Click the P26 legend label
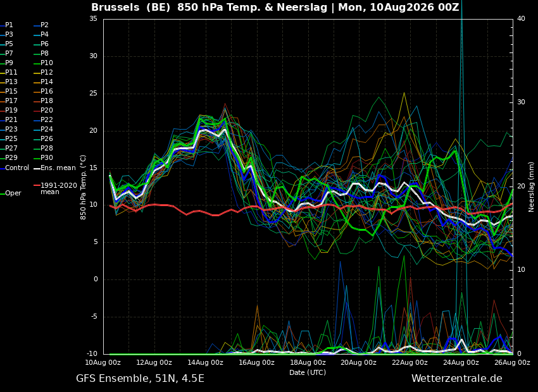This screenshot has width=538, height=392. point(47,138)
